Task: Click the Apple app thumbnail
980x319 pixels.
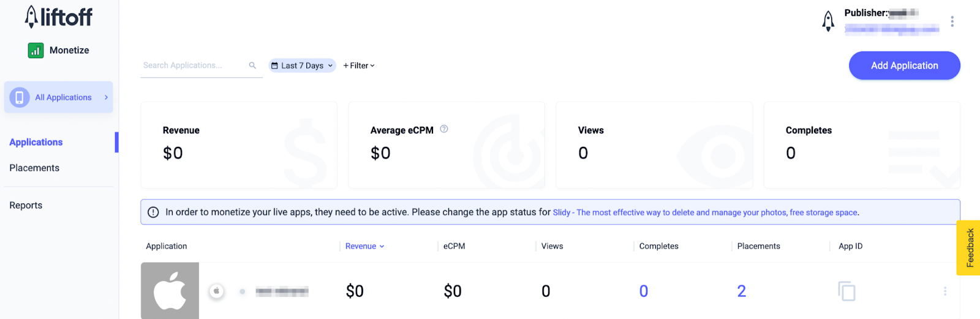Action: click(x=170, y=291)
